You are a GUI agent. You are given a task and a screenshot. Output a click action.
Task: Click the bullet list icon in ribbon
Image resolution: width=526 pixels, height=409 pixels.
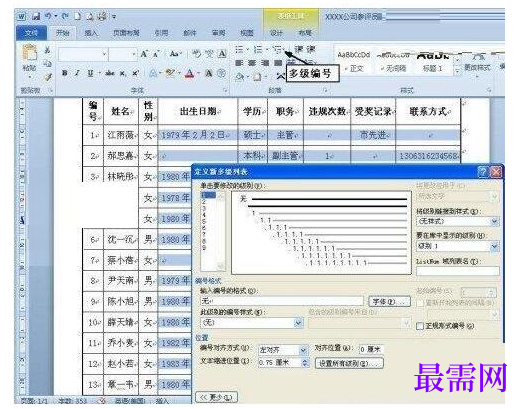point(240,50)
